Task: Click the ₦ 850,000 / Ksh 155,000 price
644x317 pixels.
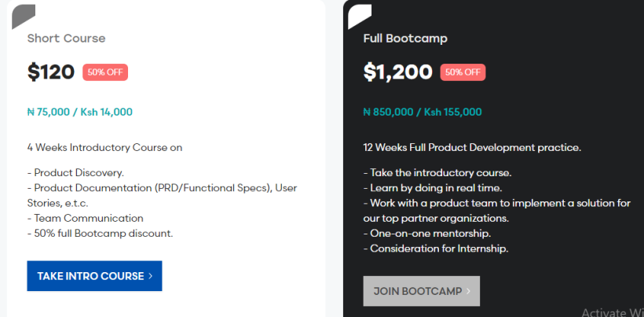Action: click(x=423, y=112)
